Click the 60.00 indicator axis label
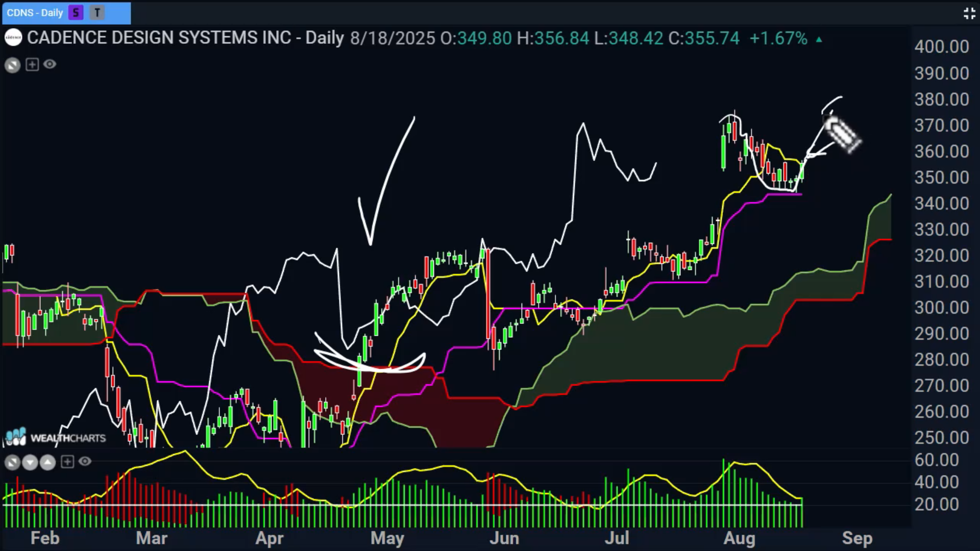980x551 pixels. 937,460
